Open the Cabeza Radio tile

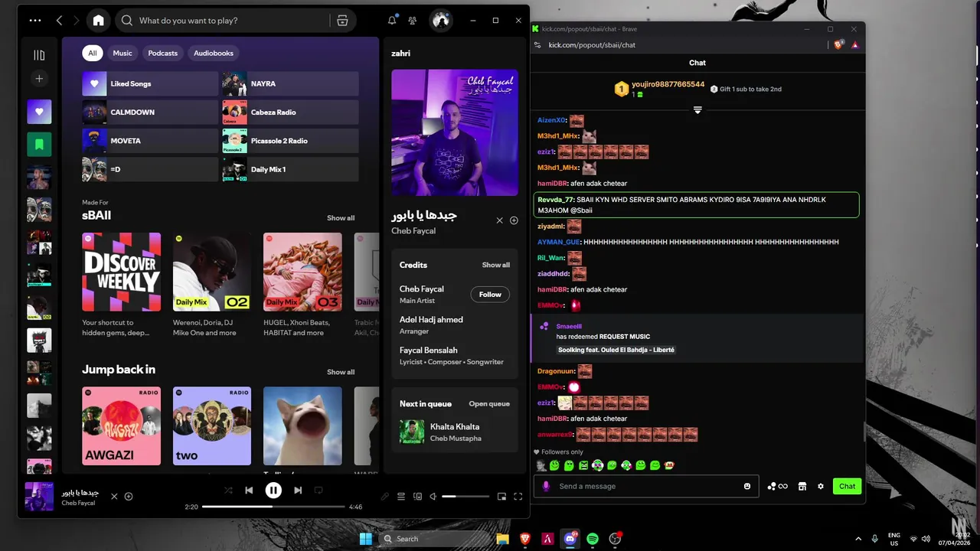tap(290, 112)
